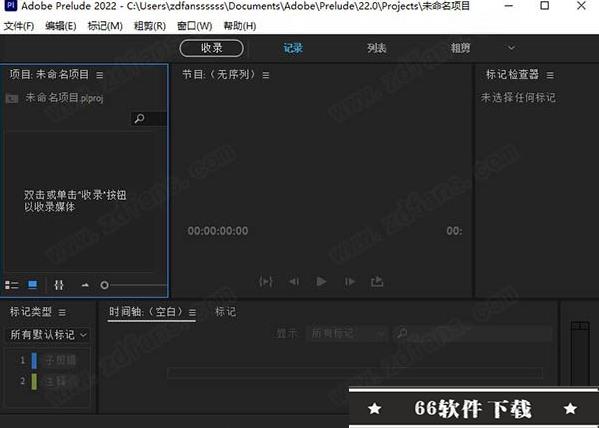Select the 时间轴:(空白) tab

pyautogui.click(x=146, y=312)
